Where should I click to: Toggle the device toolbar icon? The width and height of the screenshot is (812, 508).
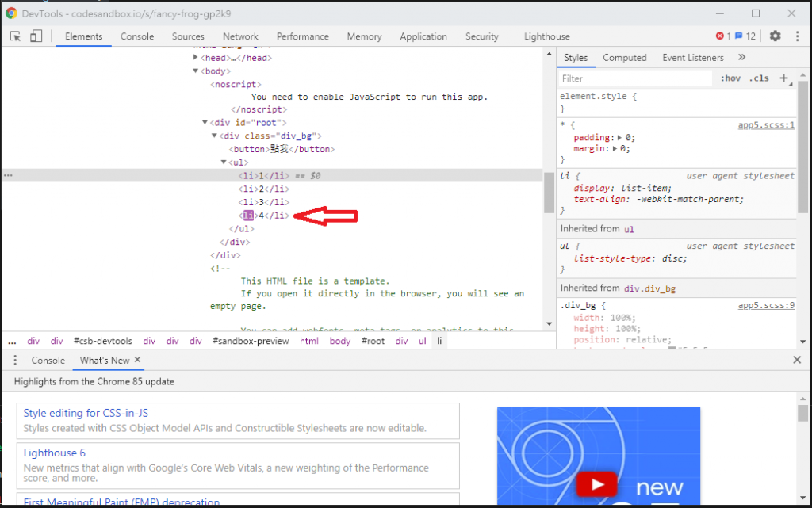[36, 36]
